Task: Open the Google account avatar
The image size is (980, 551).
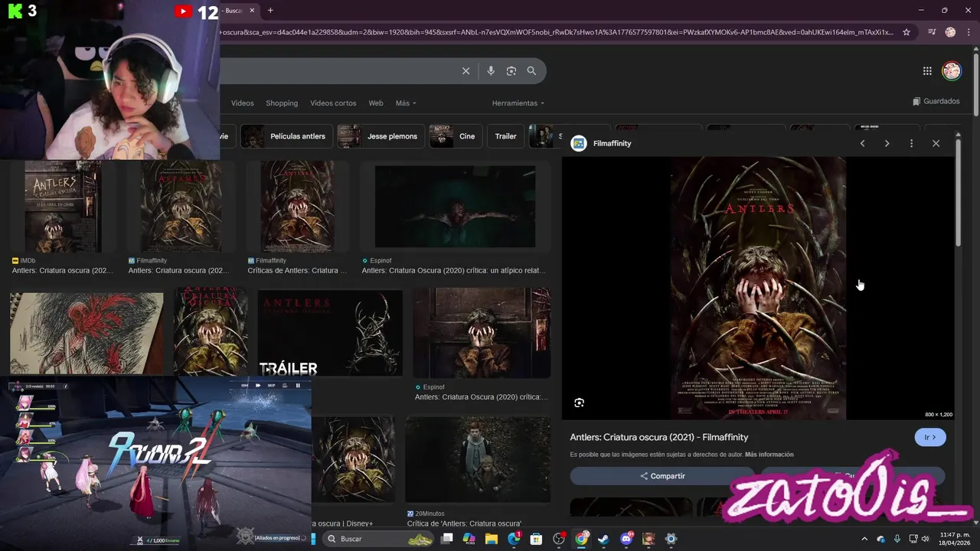Action: [x=951, y=71]
